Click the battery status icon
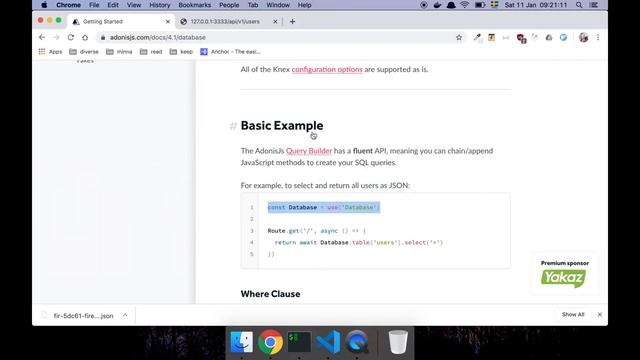 pos(480,5)
